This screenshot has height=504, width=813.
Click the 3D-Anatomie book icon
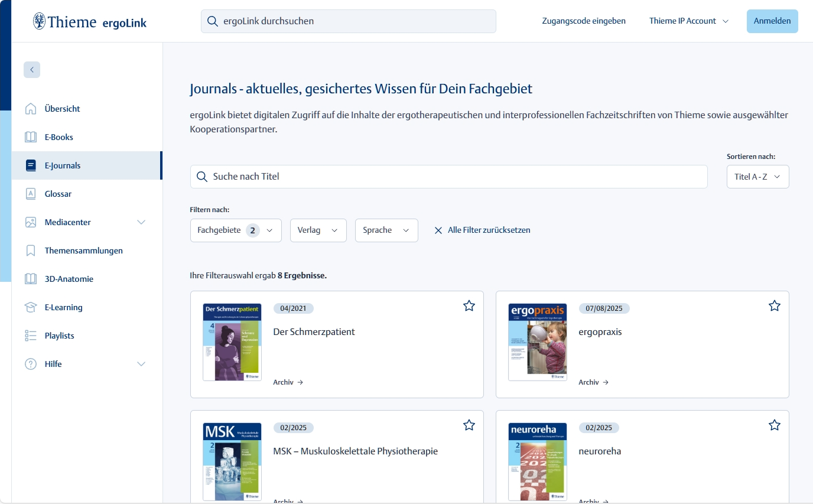(31, 279)
